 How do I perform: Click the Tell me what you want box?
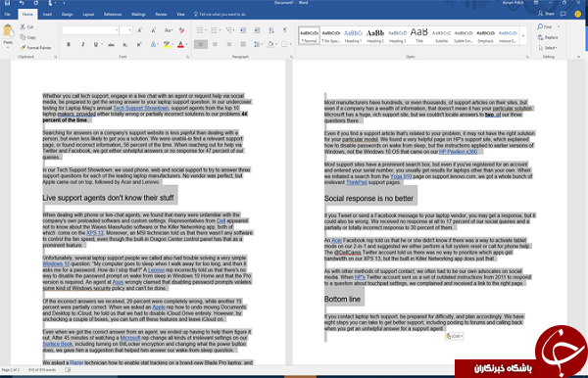point(220,15)
